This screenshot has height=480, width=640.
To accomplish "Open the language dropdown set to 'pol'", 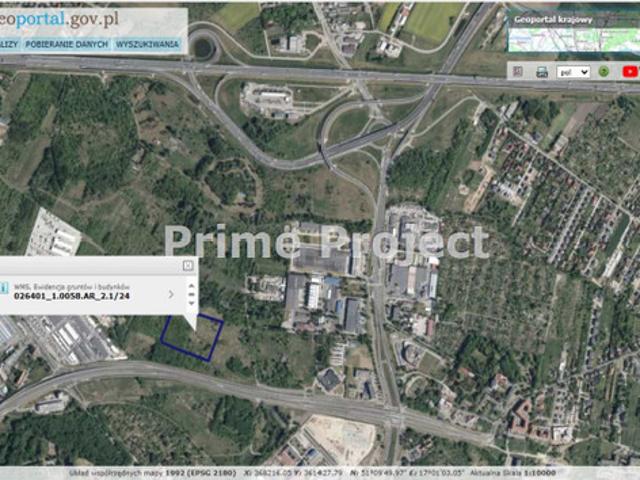I will tap(573, 71).
